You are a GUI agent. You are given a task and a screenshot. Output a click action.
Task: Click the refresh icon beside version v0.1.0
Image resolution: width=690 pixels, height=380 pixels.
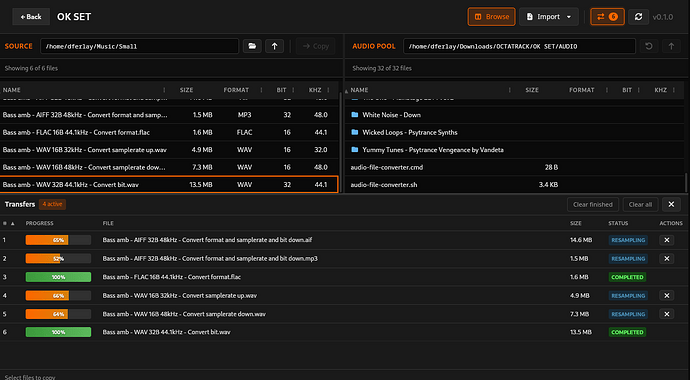tap(638, 17)
